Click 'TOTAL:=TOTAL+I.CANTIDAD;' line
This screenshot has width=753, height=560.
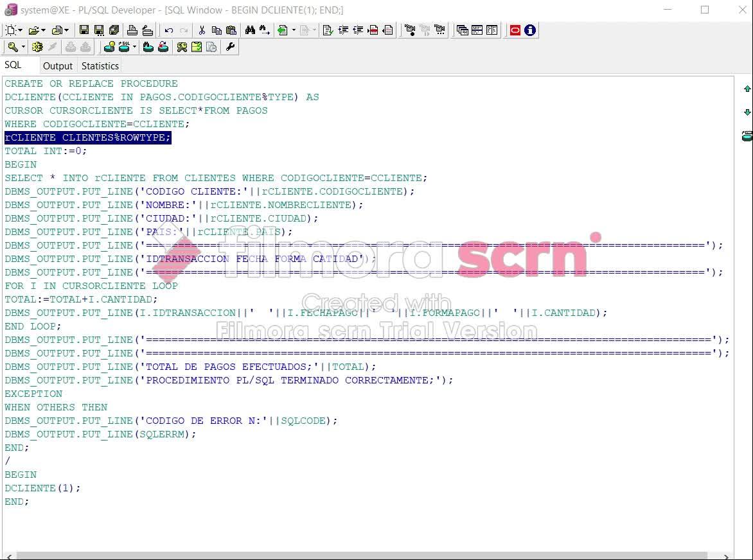[81, 299]
